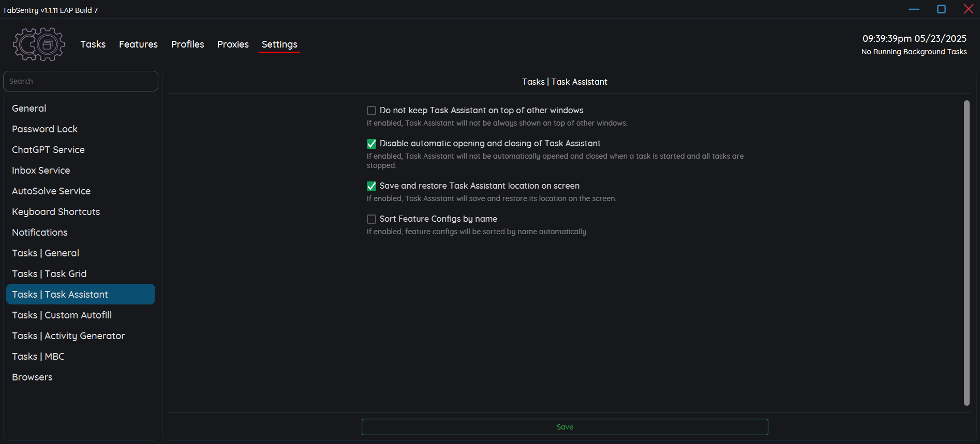This screenshot has width=980, height=444.
Task: Toggle 'Save and restore Task Assistant location' checkbox
Action: coord(372,186)
